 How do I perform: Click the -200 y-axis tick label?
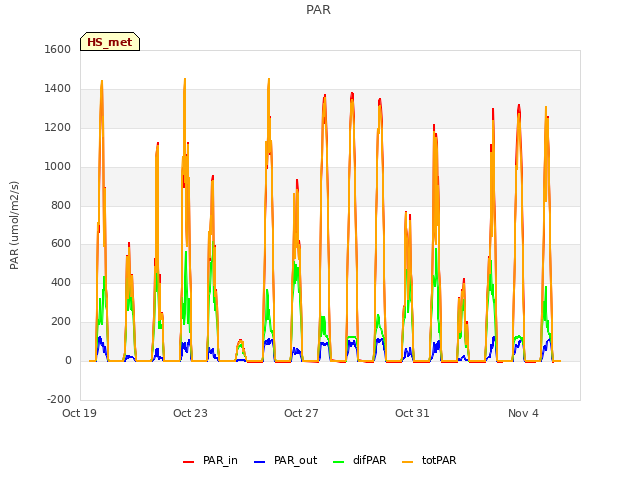pos(59,399)
